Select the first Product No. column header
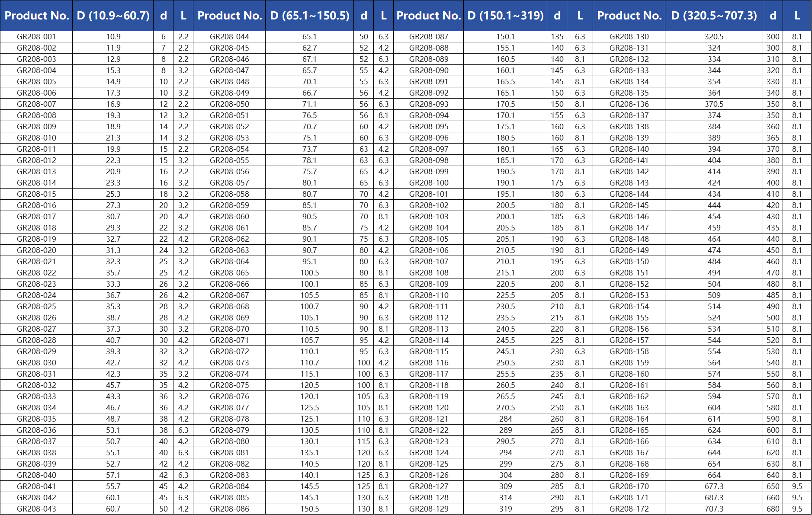This screenshot has width=812, height=515. click(x=36, y=16)
